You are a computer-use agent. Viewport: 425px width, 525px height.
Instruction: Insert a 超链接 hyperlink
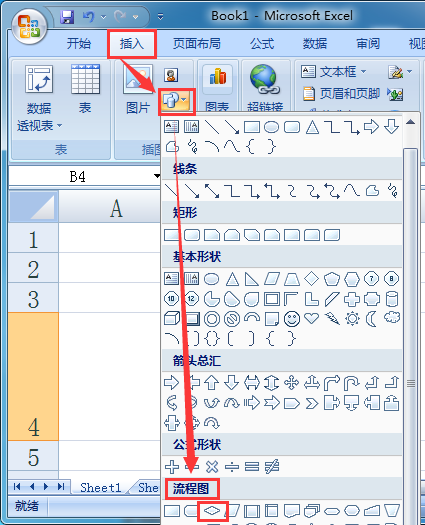[x=265, y=89]
